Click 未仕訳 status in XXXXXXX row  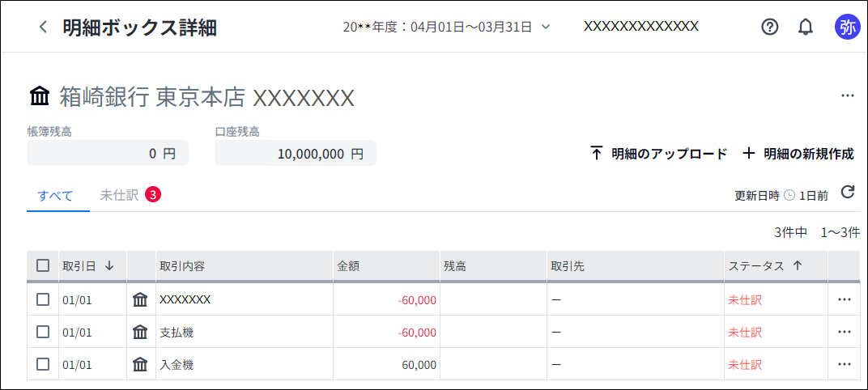pyautogui.click(x=745, y=300)
